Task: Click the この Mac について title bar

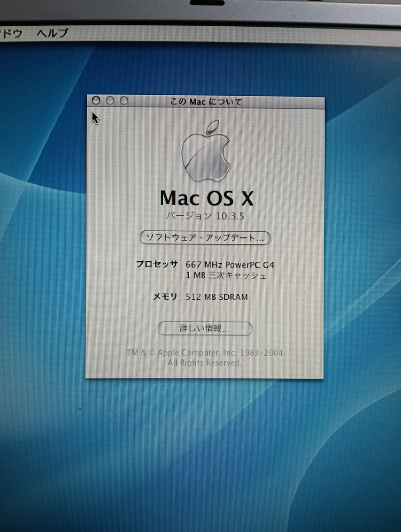Action: pyautogui.click(x=205, y=101)
